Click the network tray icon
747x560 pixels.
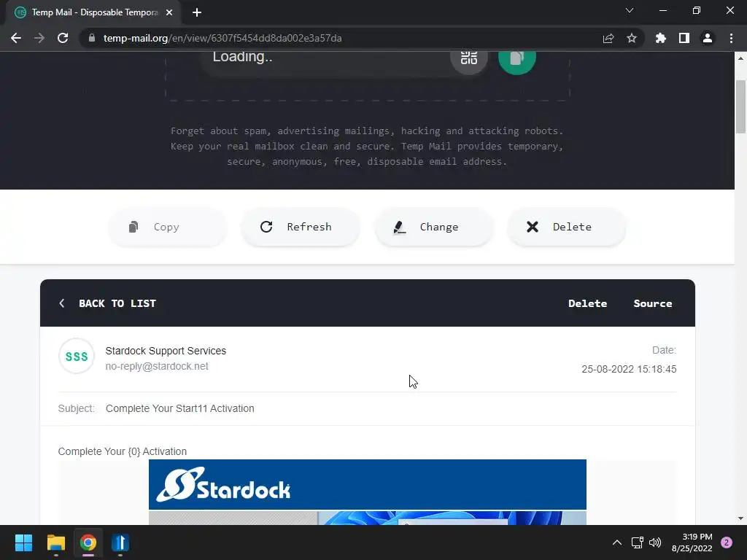[x=637, y=542]
